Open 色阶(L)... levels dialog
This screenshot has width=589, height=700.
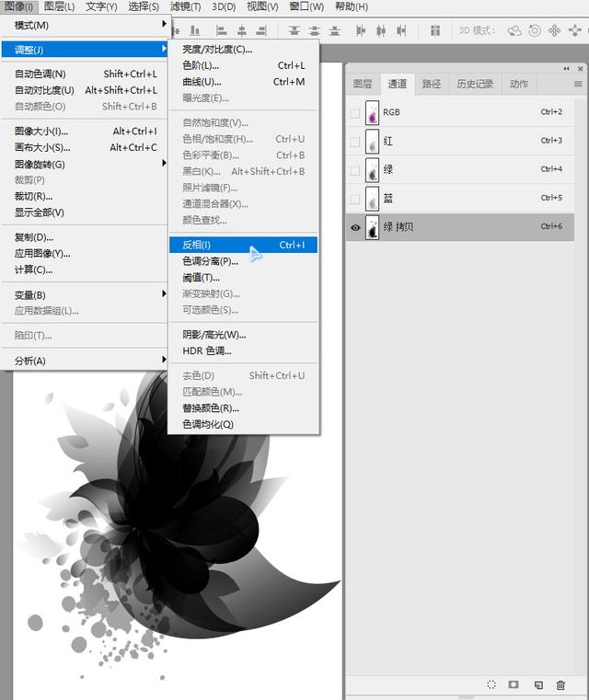(243, 65)
